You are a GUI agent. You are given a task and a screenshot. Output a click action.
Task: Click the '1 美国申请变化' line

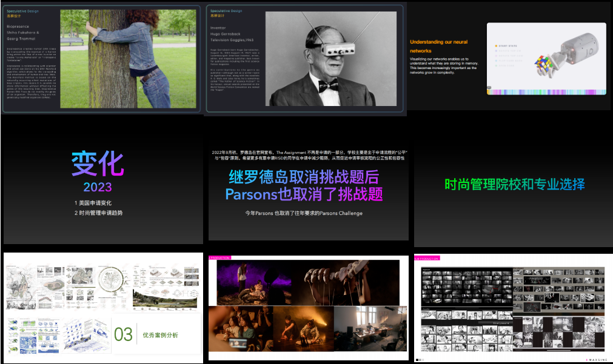pos(93,203)
